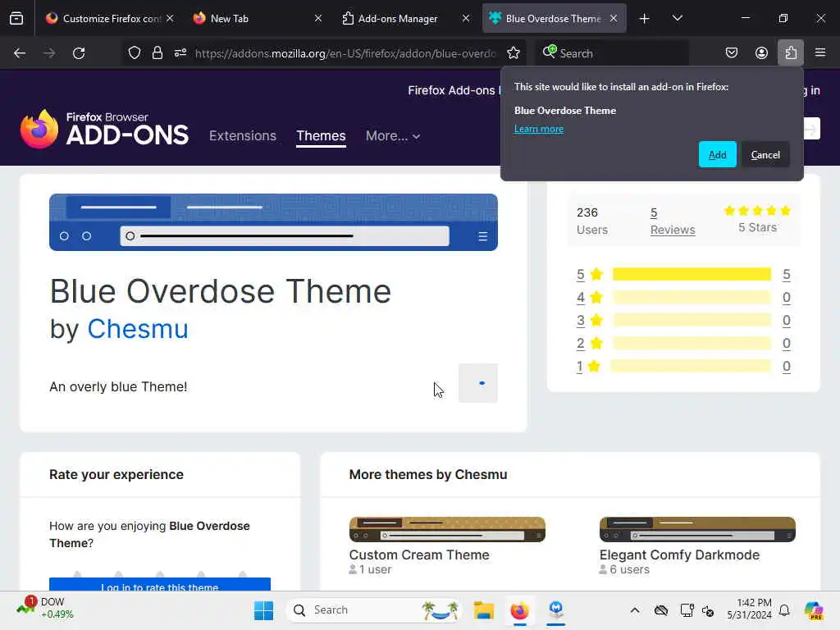Click Firefox icon in taskbar
The image size is (840, 630).
(x=519, y=610)
